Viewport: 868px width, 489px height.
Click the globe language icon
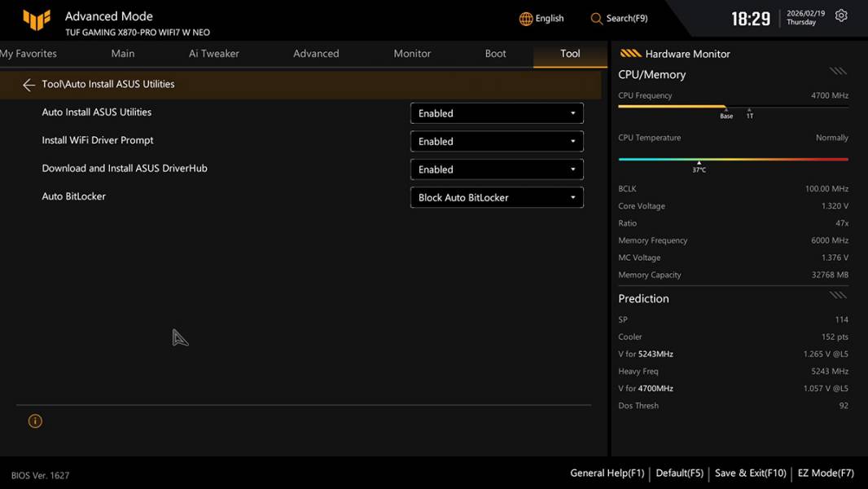tap(526, 19)
